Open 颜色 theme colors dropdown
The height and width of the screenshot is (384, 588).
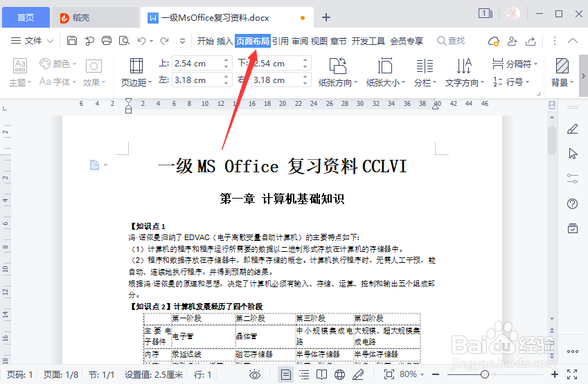pyautogui.click(x=57, y=64)
